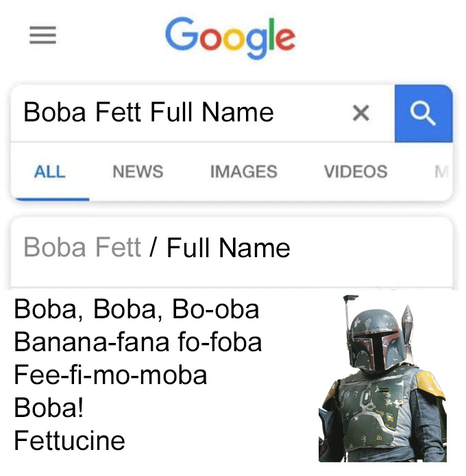Click the Full Name heading in the result card
This screenshot has height=476, width=466.
pos(228,248)
